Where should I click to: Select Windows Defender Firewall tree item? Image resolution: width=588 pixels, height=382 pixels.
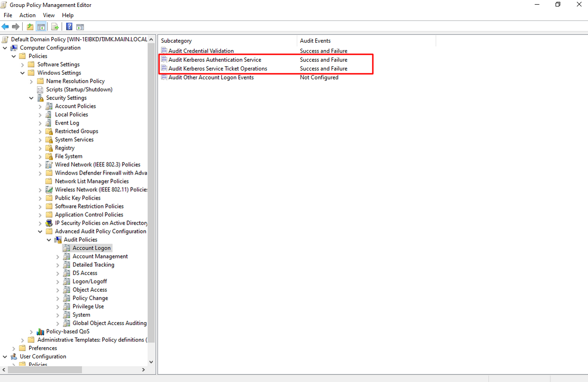[101, 173]
